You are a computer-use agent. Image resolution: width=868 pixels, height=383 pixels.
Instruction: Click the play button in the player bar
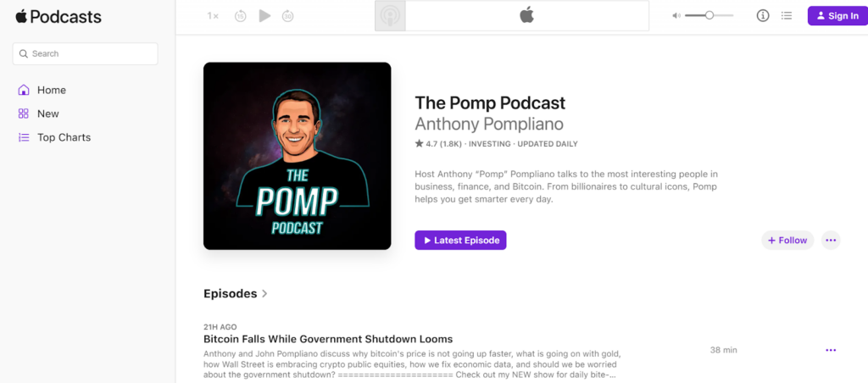click(x=265, y=16)
